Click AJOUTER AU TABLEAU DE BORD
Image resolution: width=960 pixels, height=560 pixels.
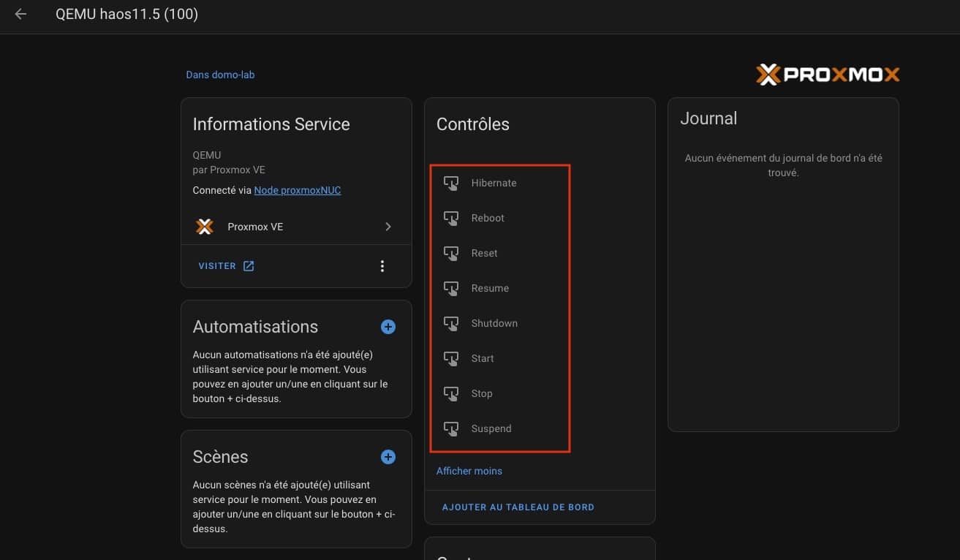(x=518, y=507)
